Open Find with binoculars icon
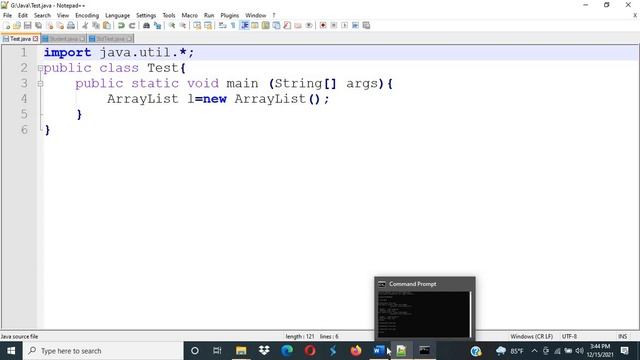 tap(146, 25)
